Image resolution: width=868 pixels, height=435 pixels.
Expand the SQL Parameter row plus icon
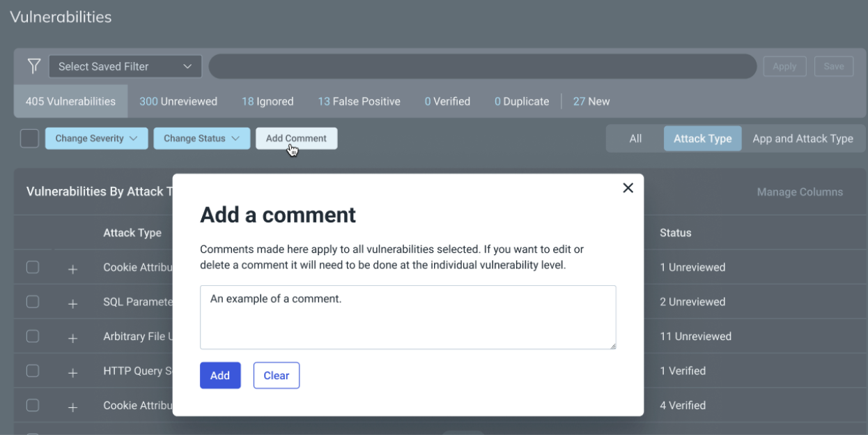tap(72, 303)
